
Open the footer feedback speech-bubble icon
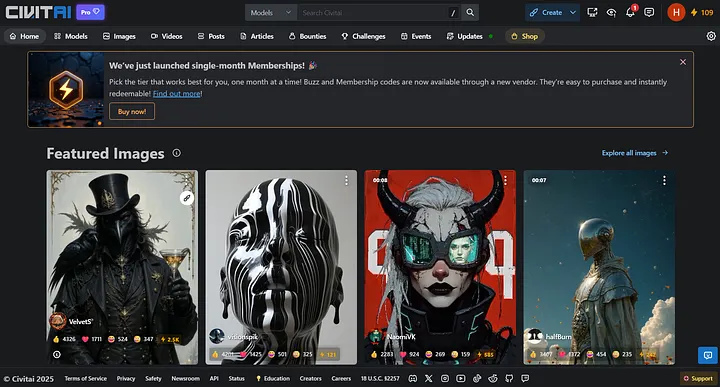[x=525, y=378]
